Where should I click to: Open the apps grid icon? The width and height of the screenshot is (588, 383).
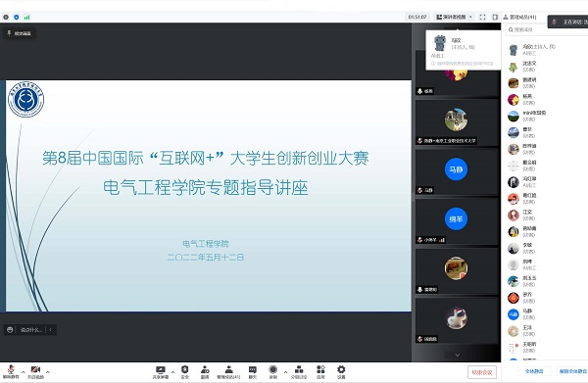pos(320,372)
